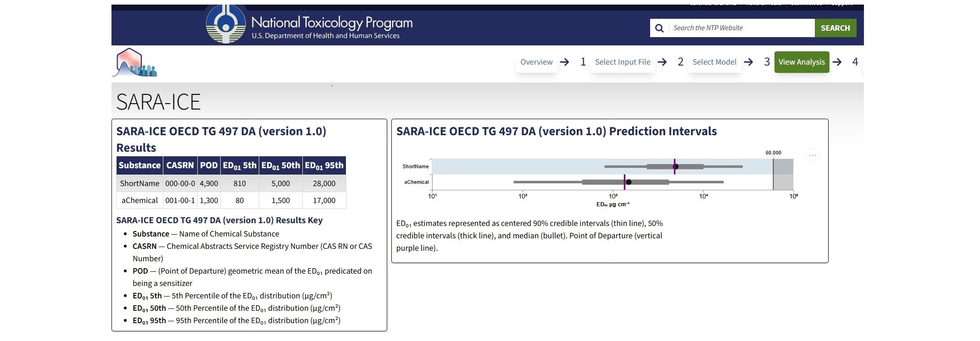980x341 pixels.
Task: Select the ShortName row in results table
Action: [x=139, y=183]
